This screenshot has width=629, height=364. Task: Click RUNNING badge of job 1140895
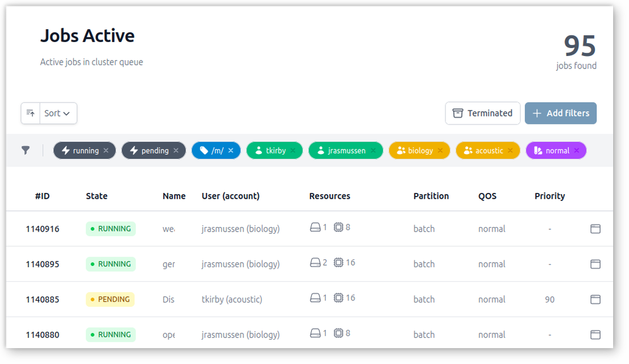pyautogui.click(x=110, y=264)
